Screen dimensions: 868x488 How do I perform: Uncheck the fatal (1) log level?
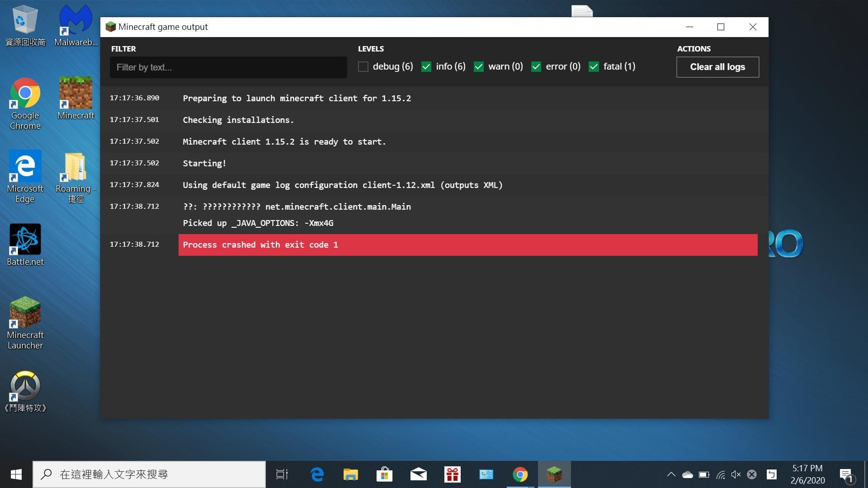[x=594, y=67]
